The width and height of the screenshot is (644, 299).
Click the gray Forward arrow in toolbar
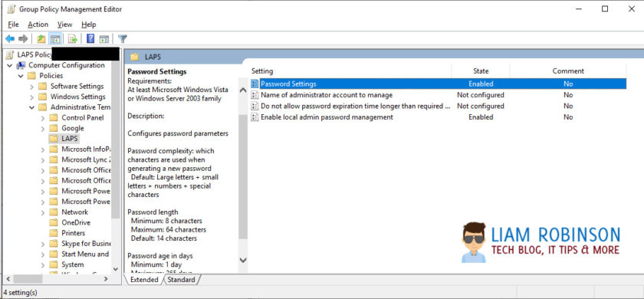(x=23, y=39)
